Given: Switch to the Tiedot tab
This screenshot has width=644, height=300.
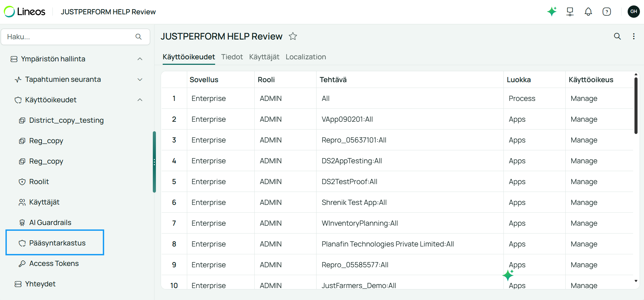Looking at the screenshot, I should pos(232,57).
